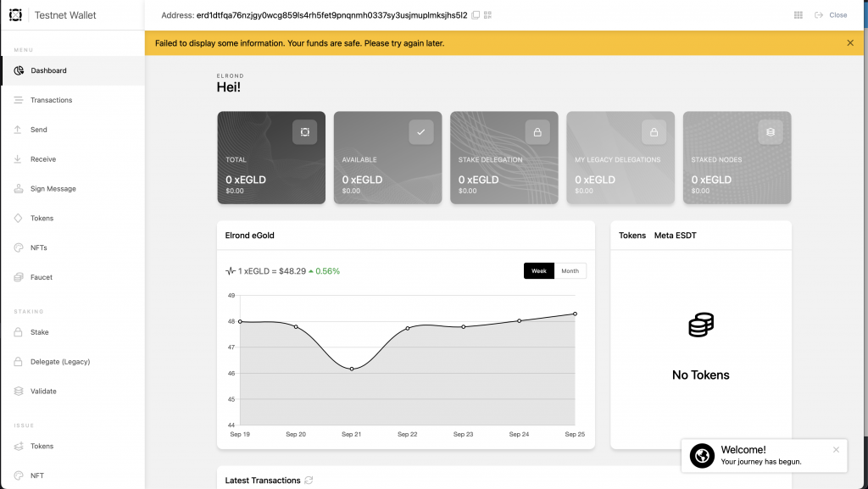The image size is (868, 489).
Task: Copy the wallet address icon
Action: coord(476,15)
